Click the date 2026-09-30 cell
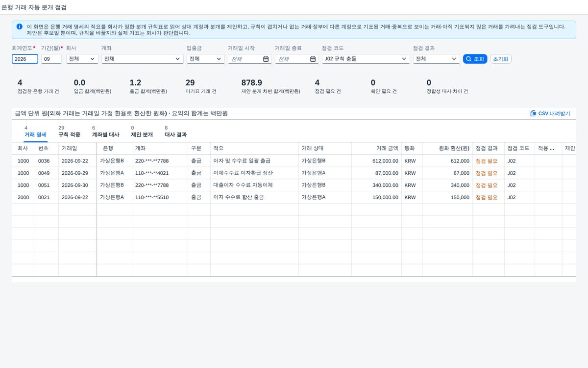 point(78,185)
